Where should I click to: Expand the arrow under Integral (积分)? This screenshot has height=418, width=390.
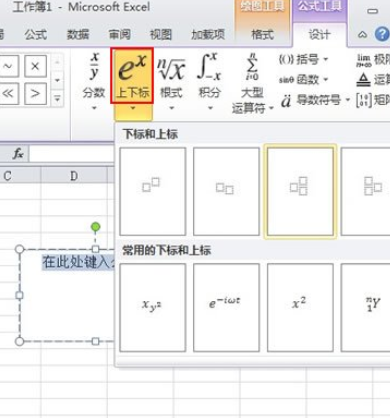coord(210,108)
